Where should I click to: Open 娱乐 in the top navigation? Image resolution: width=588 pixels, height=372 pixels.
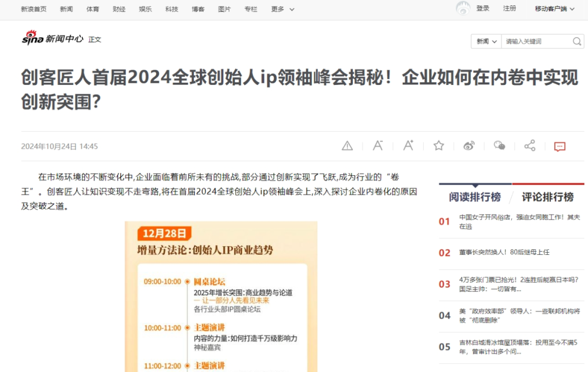(x=145, y=9)
